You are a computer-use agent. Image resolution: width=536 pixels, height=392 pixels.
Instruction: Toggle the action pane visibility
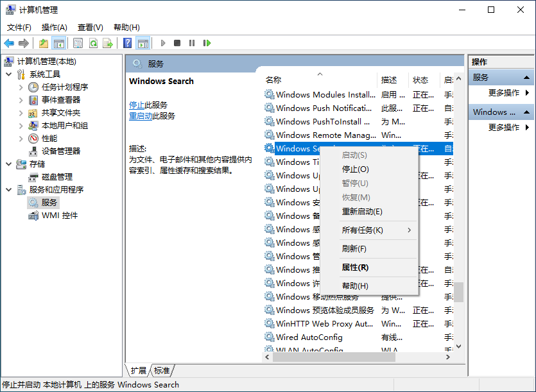(x=143, y=43)
